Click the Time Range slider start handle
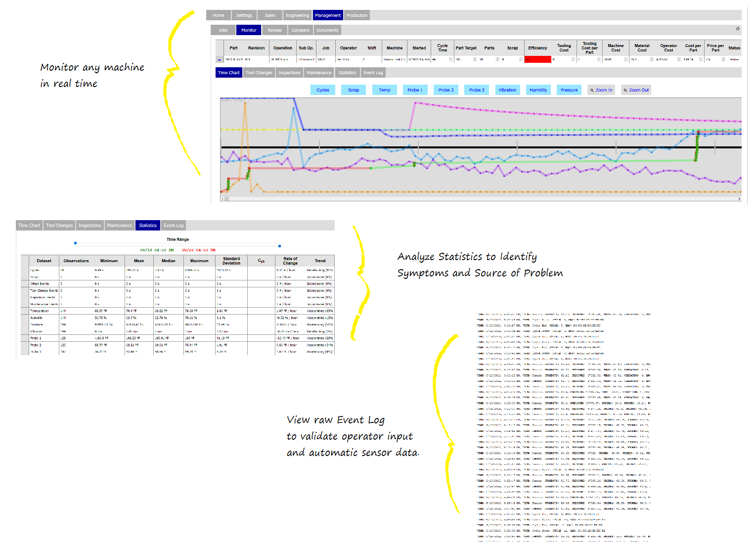 click(x=75, y=243)
